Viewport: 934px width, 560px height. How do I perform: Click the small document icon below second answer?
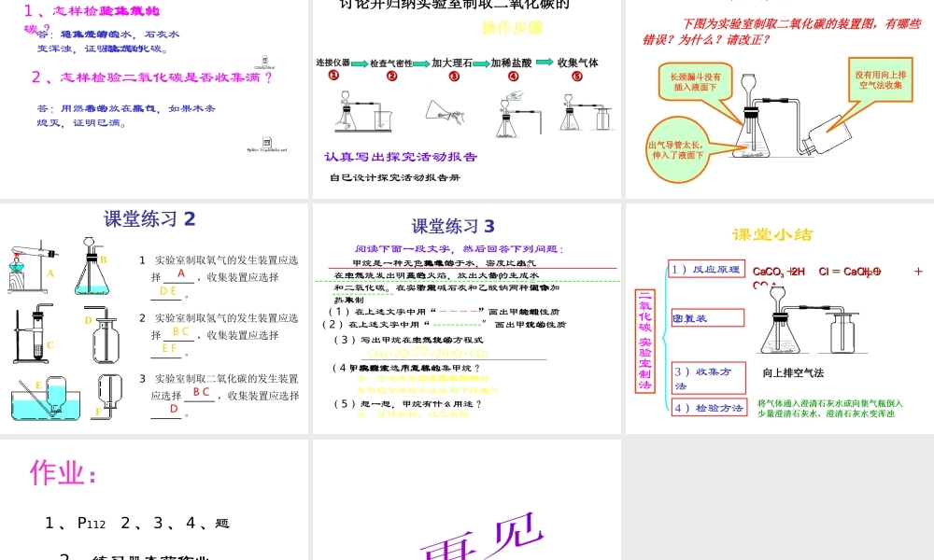coord(267,145)
